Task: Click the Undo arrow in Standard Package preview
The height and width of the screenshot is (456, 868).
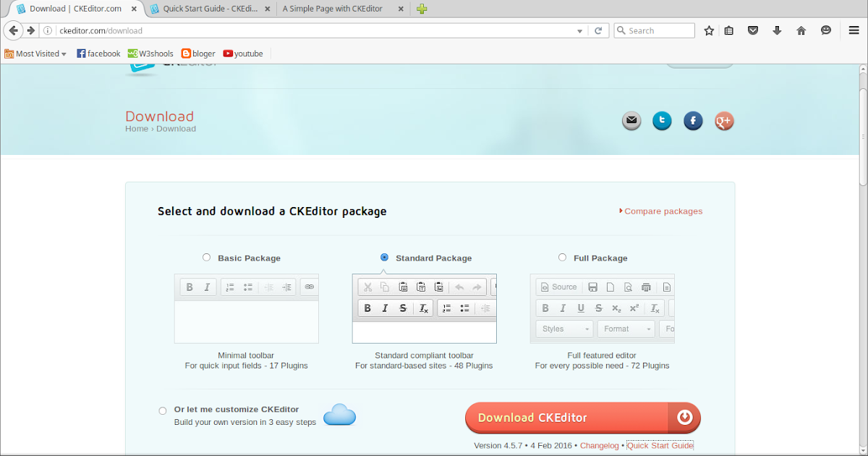Action: (459, 287)
